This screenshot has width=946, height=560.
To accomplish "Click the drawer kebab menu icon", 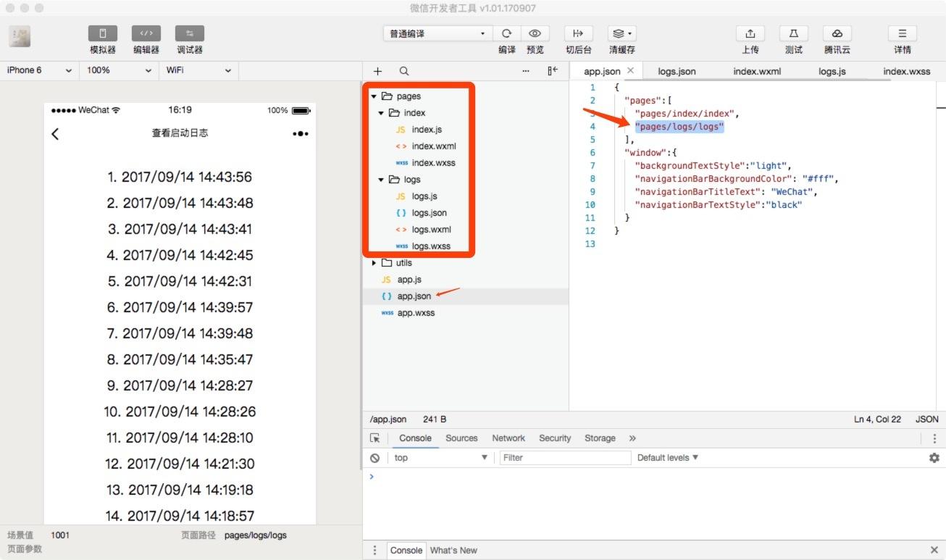I will tap(374, 551).
